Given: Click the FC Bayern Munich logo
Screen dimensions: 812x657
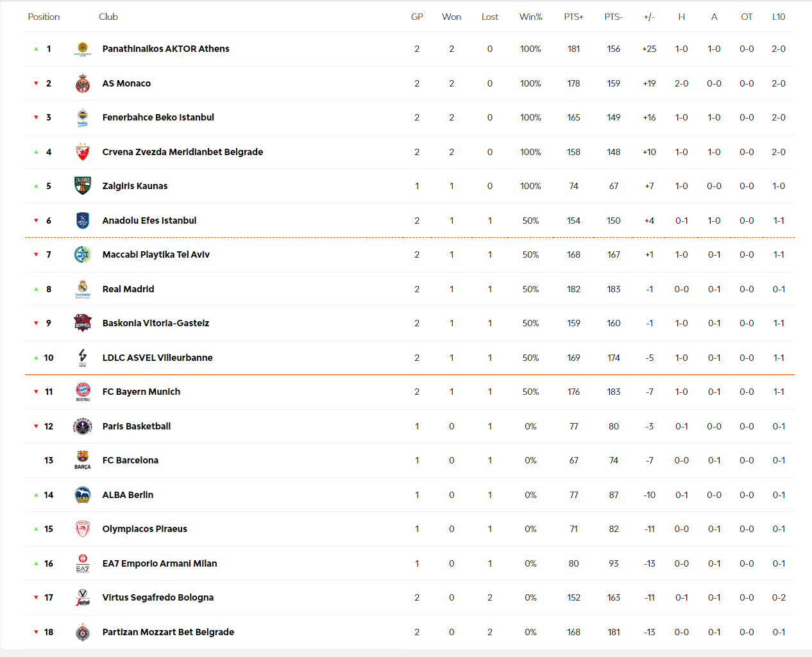Looking at the screenshot, I should point(83,392).
